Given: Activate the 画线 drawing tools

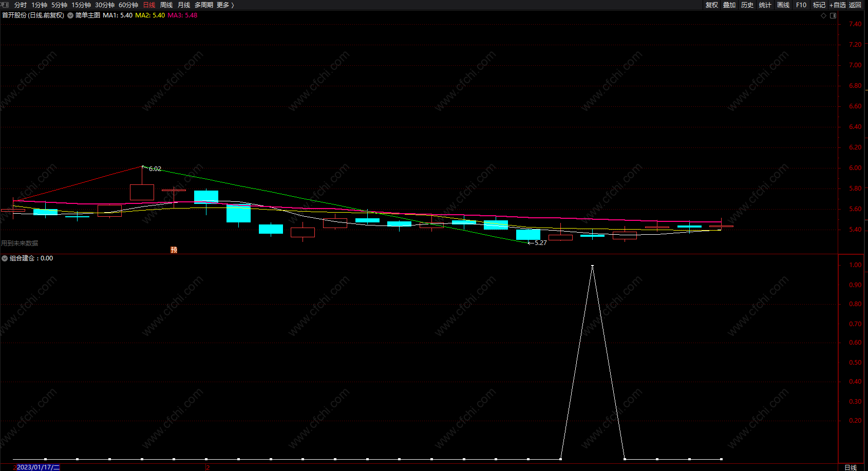Looking at the screenshot, I should [783, 5].
